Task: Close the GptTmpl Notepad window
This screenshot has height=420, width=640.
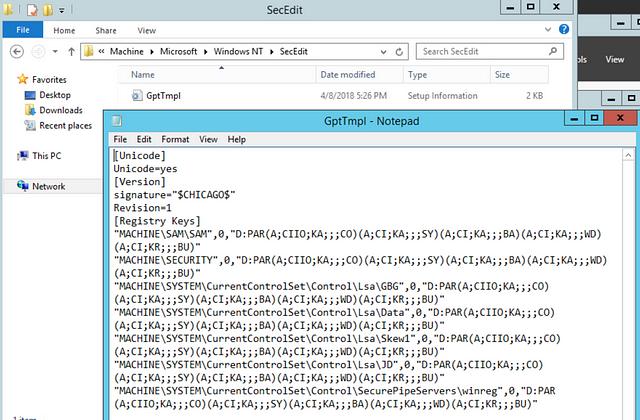Action: 620,119
